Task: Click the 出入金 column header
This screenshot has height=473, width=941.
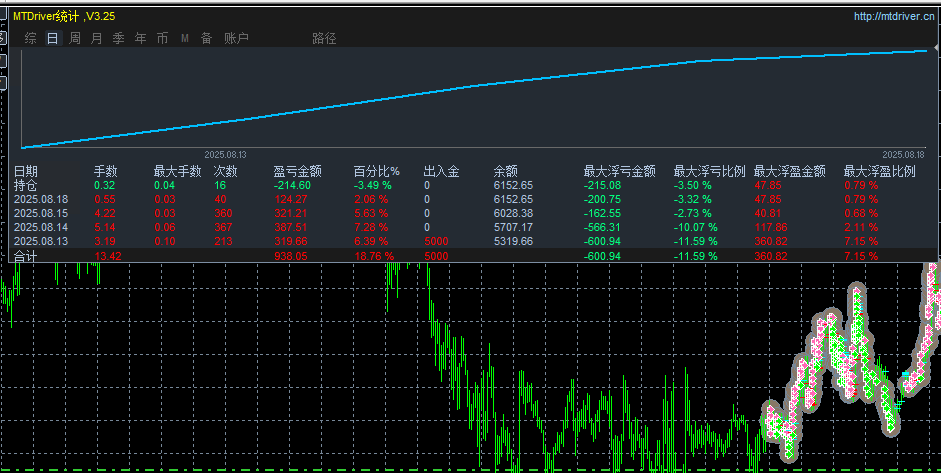Action: click(x=442, y=172)
